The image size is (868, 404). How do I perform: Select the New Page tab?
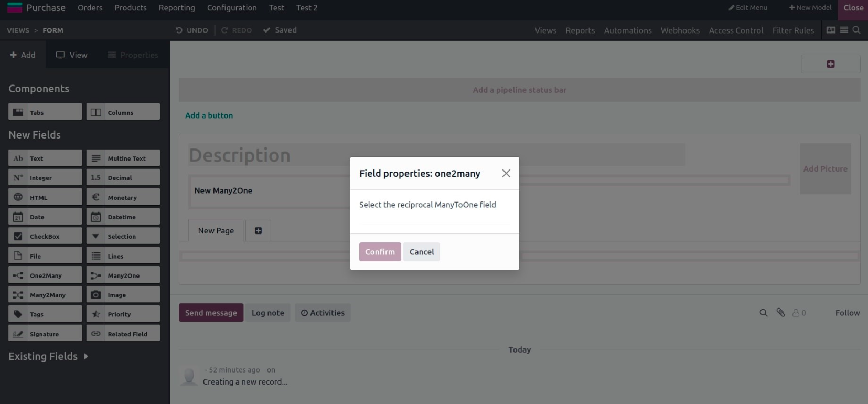[216, 230]
